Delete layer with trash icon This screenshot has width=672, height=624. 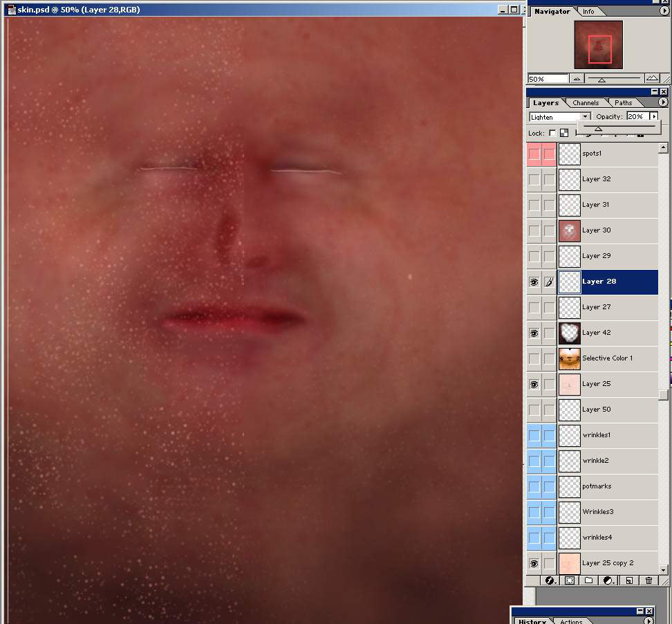[x=648, y=581]
